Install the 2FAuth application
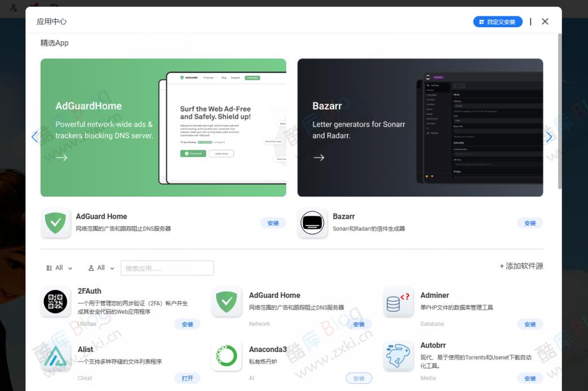The image size is (588, 391). coord(188,324)
